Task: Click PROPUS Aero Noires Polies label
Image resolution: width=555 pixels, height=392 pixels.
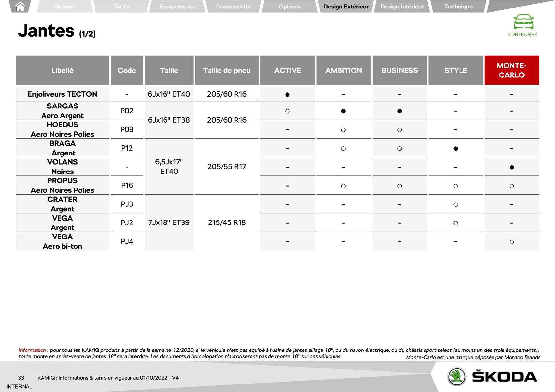Action: [x=62, y=185]
